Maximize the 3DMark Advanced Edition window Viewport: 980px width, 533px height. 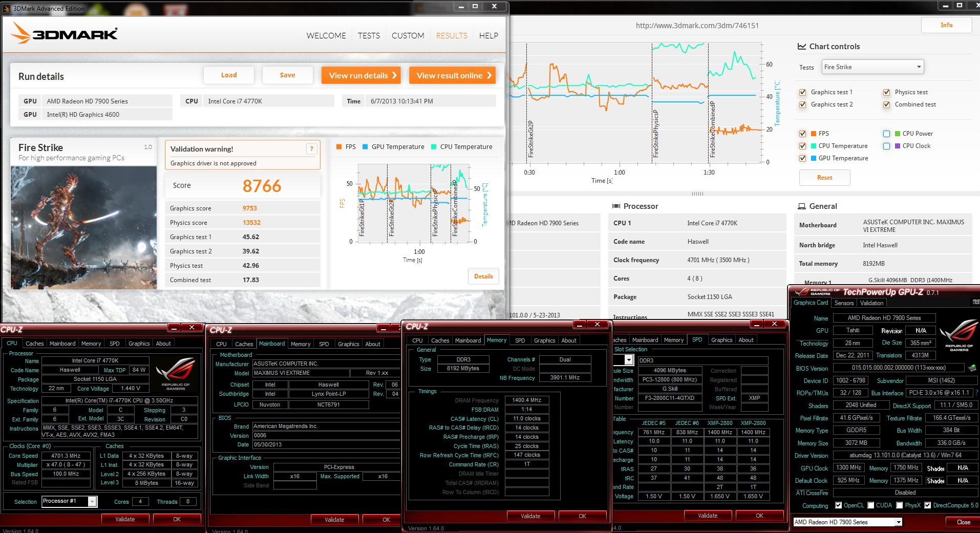point(475,6)
